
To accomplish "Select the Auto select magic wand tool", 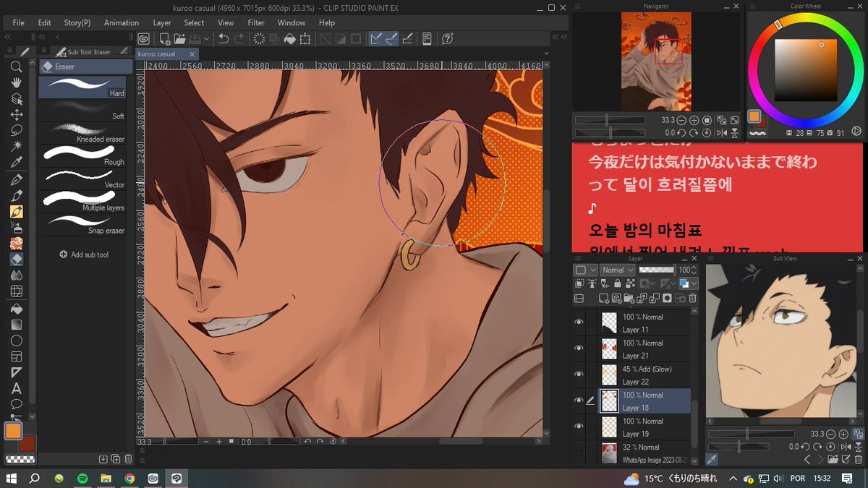I will [x=16, y=146].
